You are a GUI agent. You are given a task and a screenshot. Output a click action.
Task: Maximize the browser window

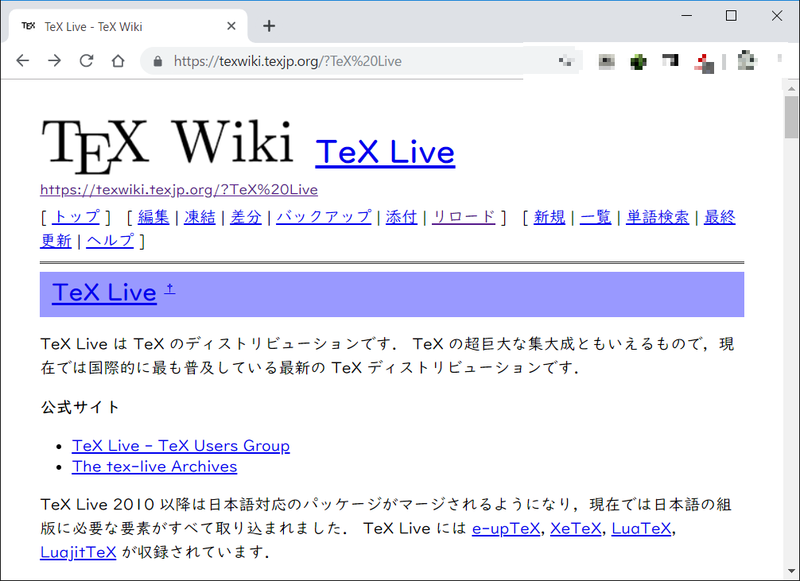click(x=731, y=16)
